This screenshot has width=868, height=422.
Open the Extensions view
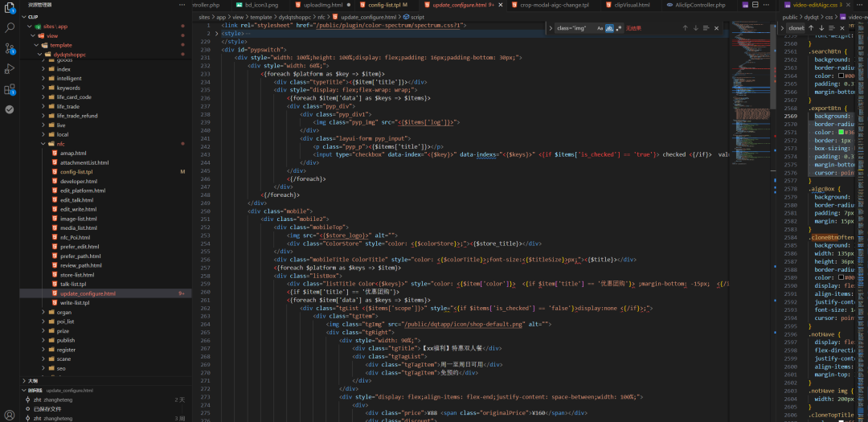pyautogui.click(x=10, y=89)
